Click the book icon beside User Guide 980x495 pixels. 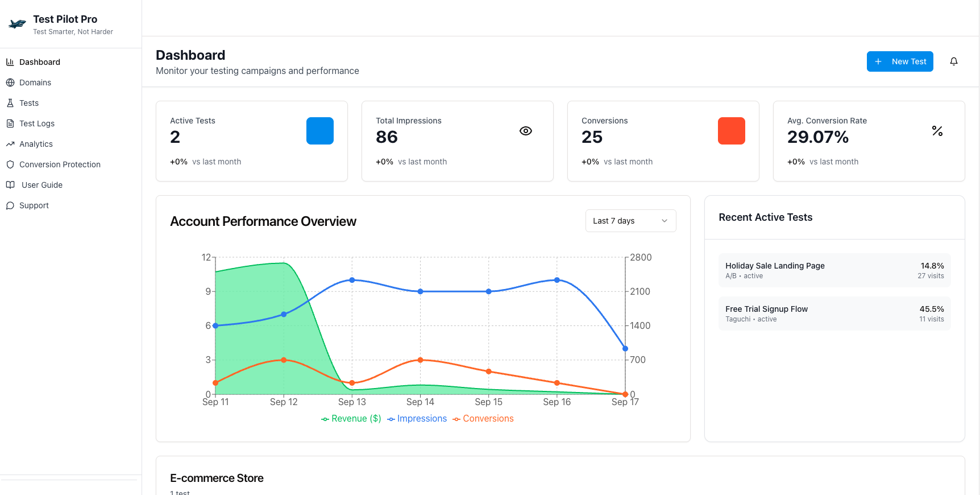[10, 185]
